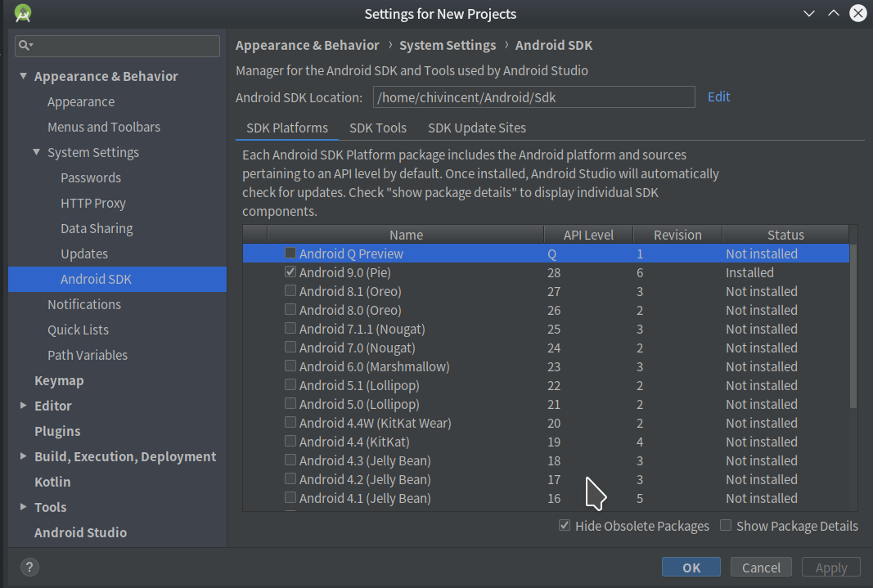Enable Show Package Details
The image size is (873, 588).
click(x=726, y=525)
